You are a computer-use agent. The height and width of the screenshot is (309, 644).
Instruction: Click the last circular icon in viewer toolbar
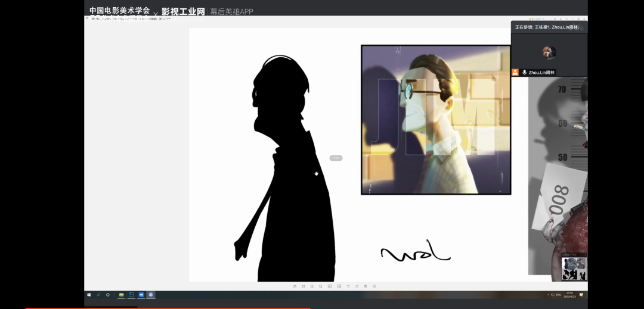tap(374, 286)
